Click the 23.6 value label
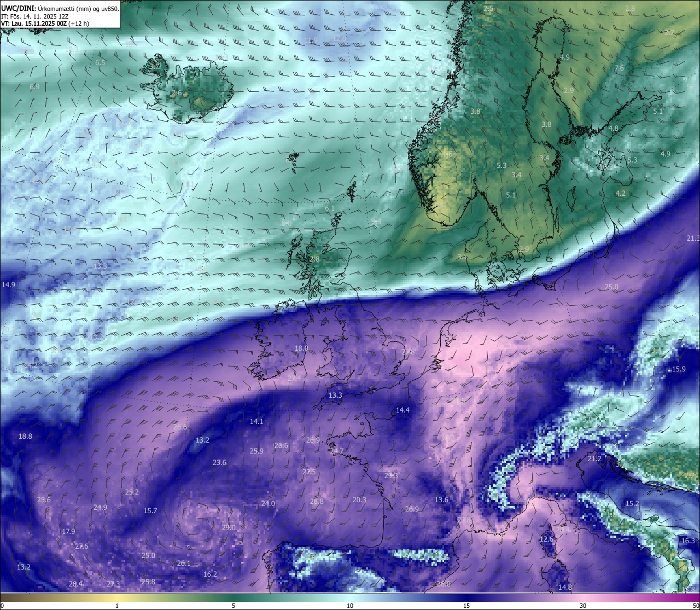700x610 pixels. coord(219,463)
